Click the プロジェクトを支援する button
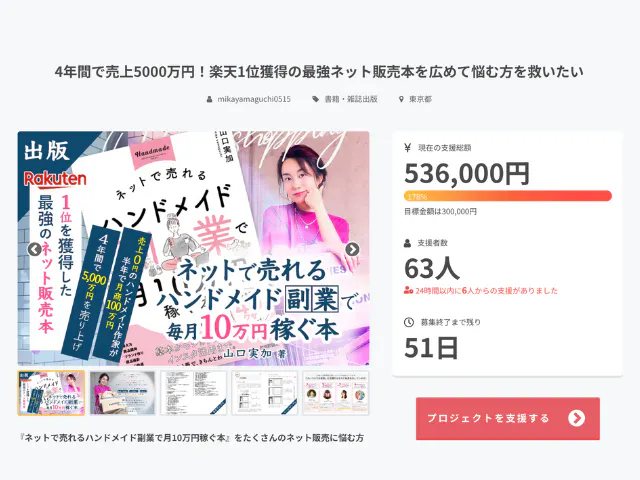The image size is (640, 480). coord(508,418)
